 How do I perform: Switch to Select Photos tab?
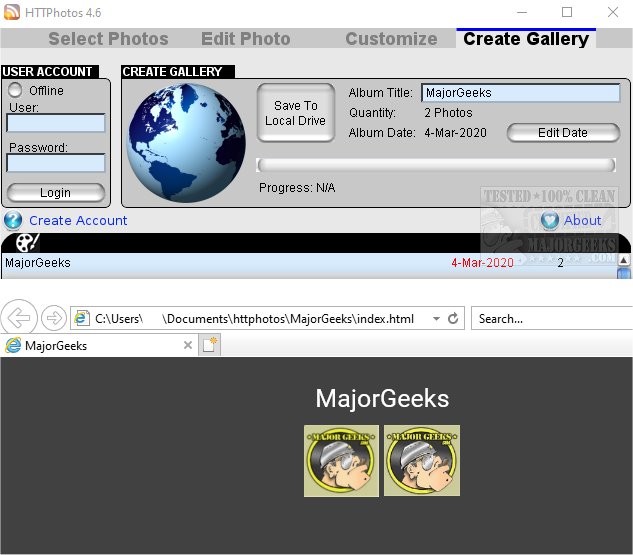click(108, 39)
